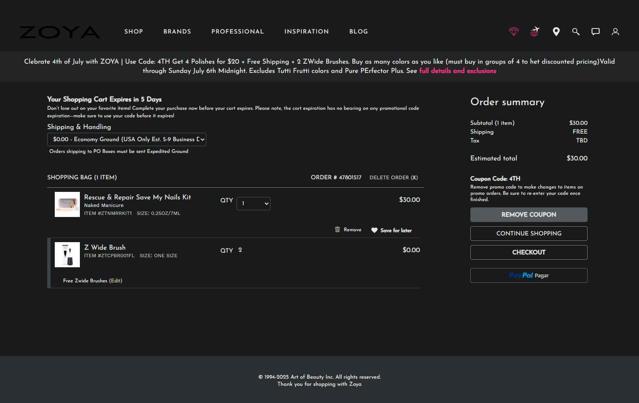
Task: Click the Z Wide Brush thumbnail
Action: point(67,255)
